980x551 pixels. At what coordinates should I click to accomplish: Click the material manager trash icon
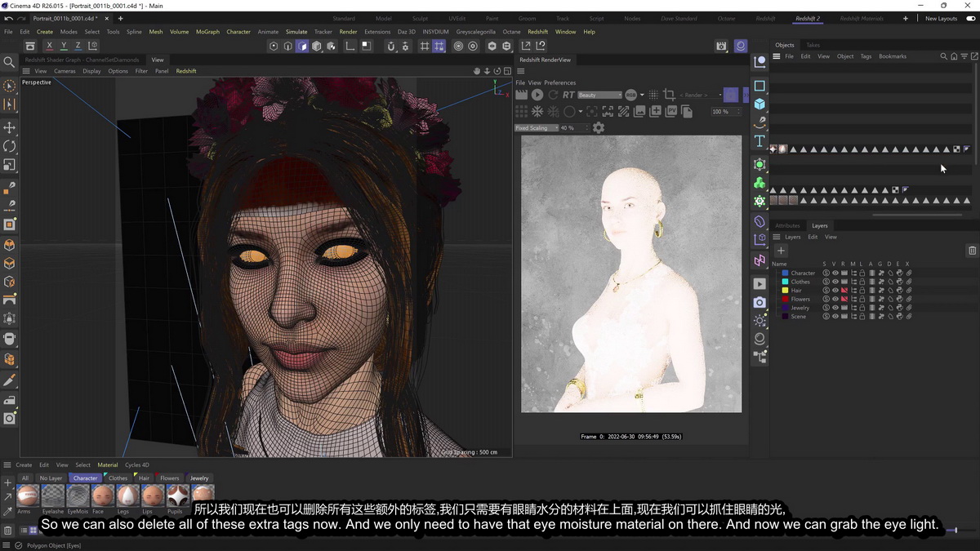tap(8, 530)
